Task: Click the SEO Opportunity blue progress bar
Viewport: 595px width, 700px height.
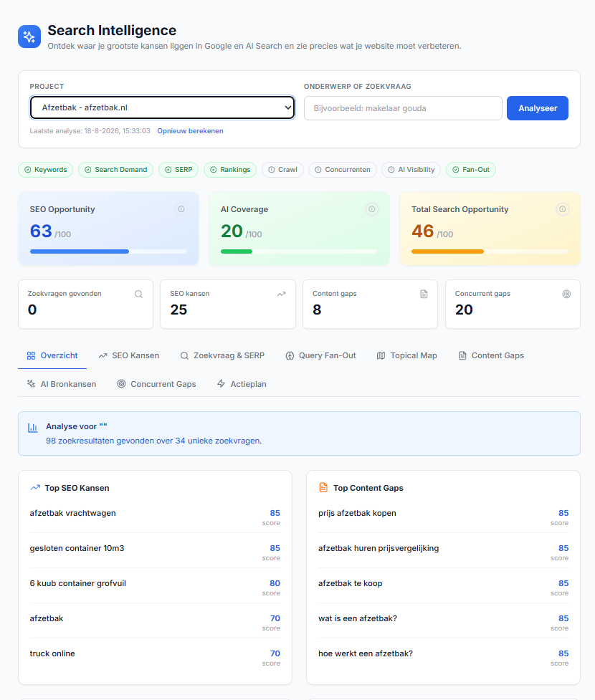Action: (108, 251)
